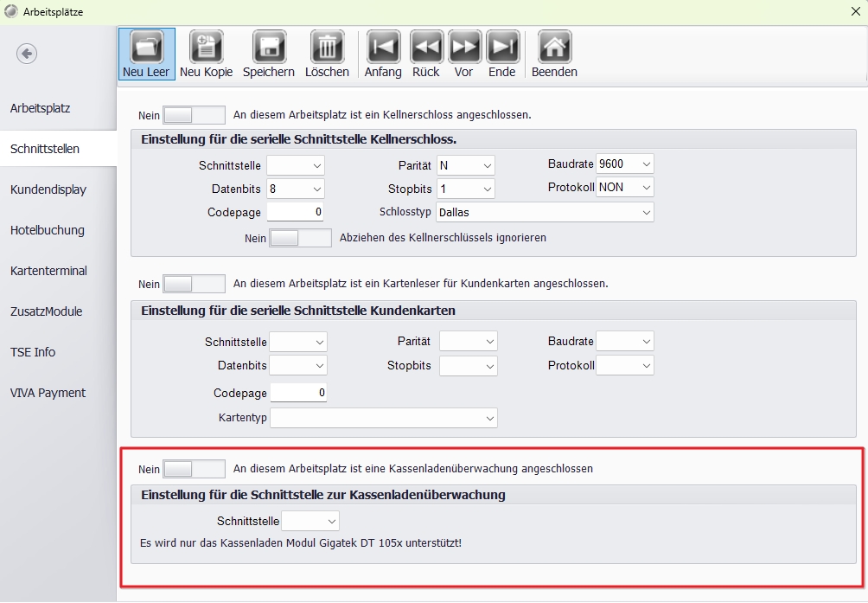Image resolution: width=868 pixels, height=603 pixels.
Task: Open Kellnerschloss Parität dropdown showing N
Action: click(465, 165)
